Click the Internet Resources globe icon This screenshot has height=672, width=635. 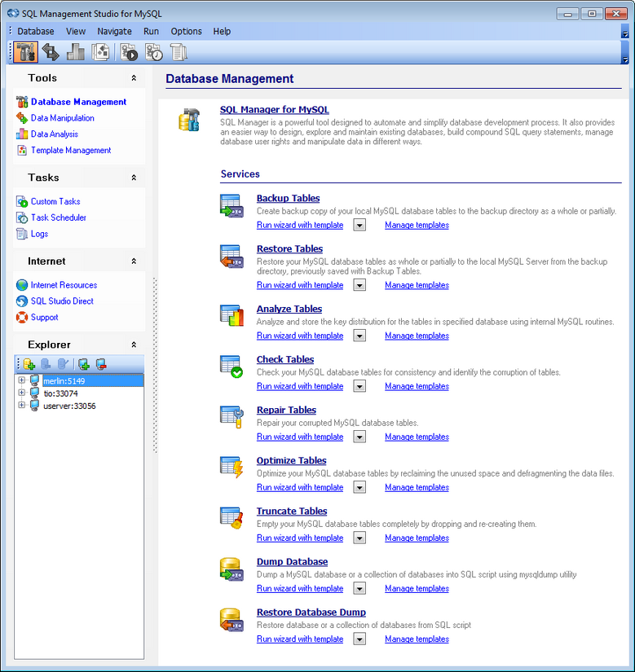pos(22,285)
